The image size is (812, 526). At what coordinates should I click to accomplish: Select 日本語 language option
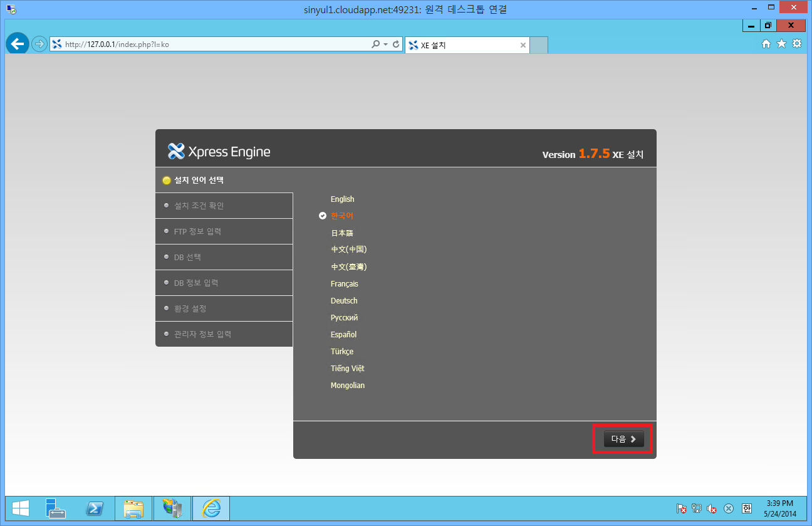click(342, 233)
